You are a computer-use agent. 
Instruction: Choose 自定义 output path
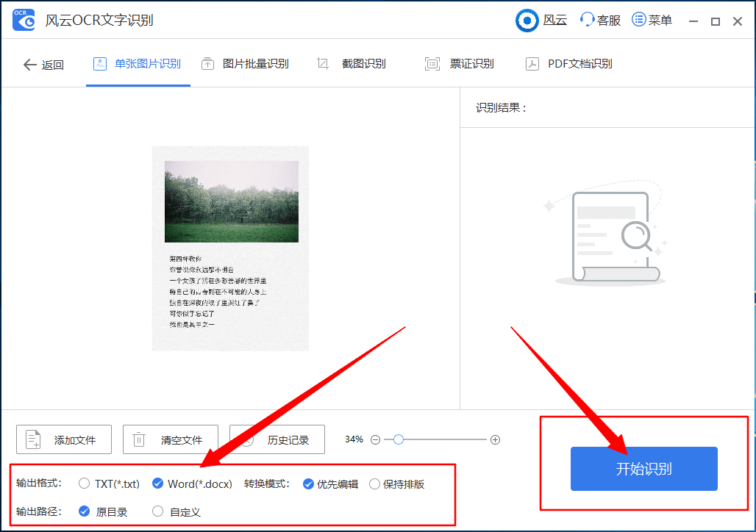[x=158, y=511]
